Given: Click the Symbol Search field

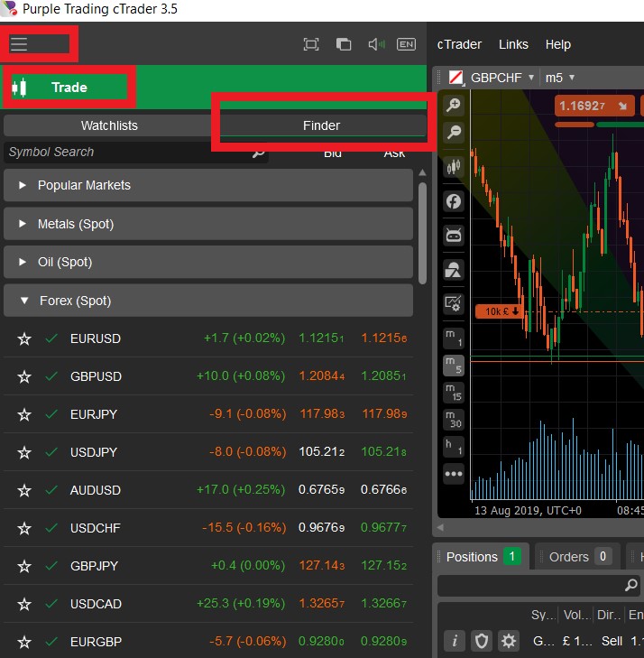Looking at the screenshot, I should [x=126, y=153].
